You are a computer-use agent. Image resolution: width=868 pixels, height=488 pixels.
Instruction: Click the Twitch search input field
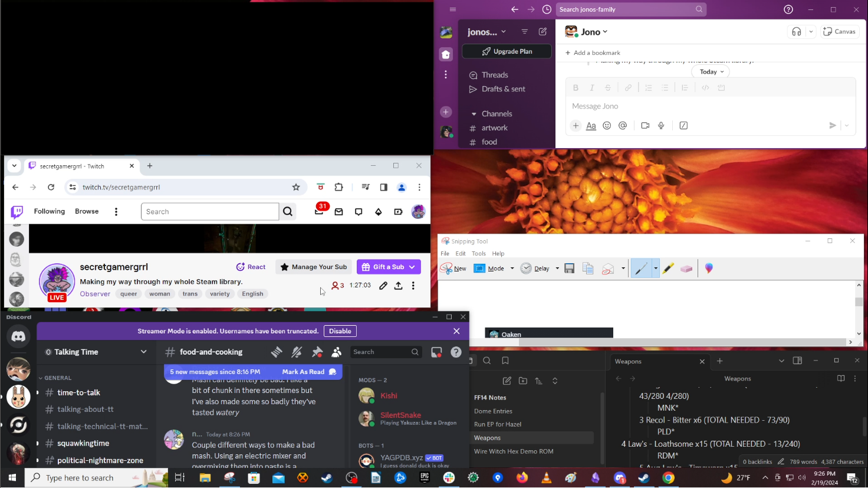(210, 212)
